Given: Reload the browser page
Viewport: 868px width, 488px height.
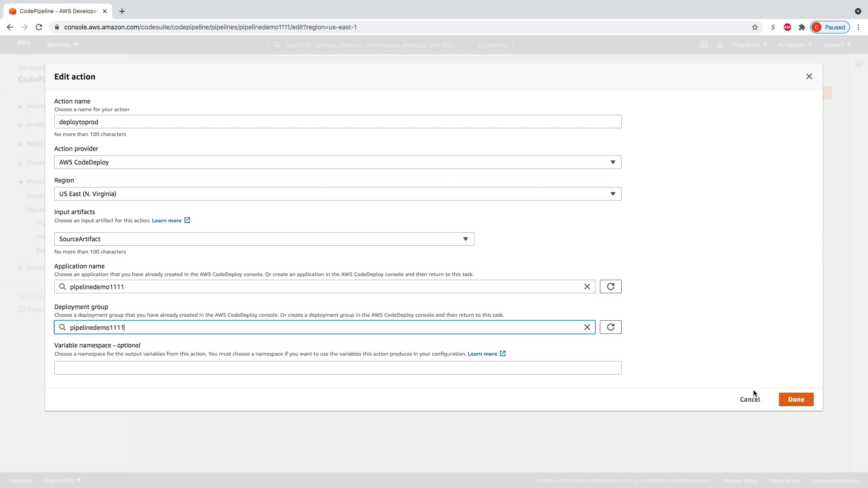Looking at the screenshot, I should click(39, 27).
